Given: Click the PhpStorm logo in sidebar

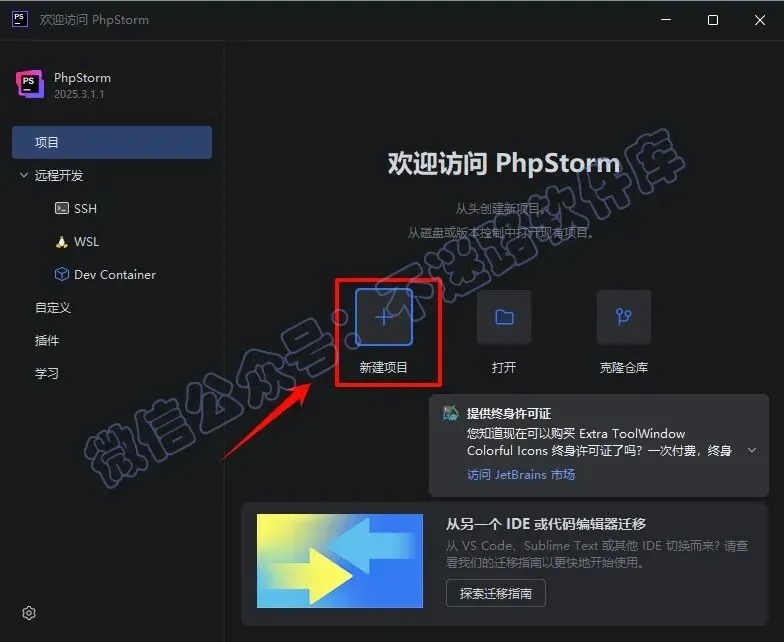Looking at the screenshot, I should pos(30,84).
